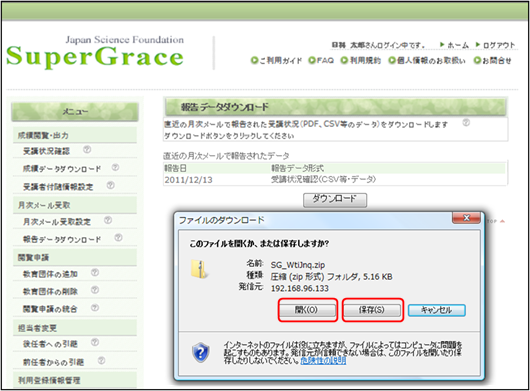
Task: Select 受講者付随情報設定 in the side menu
Action: (58, 187)
